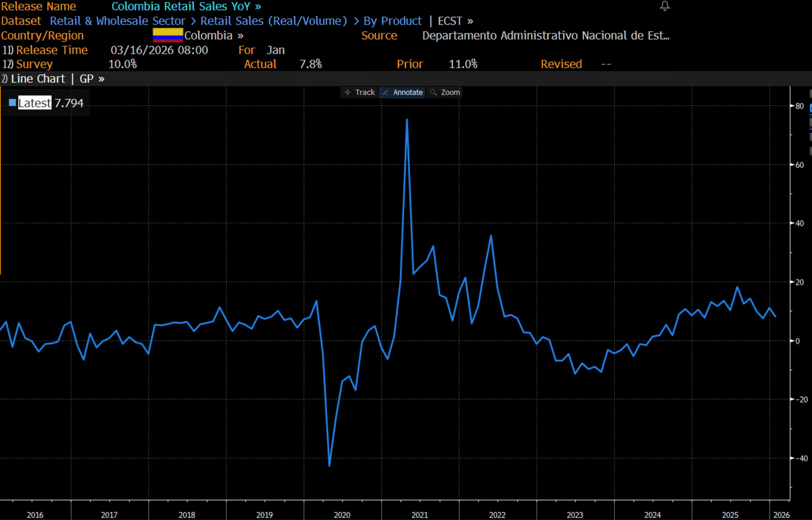This screenshot has width=812, height=520.
Task: Toggle Annotate mode off
Action: pyautogui.click(x=407, y=92)
